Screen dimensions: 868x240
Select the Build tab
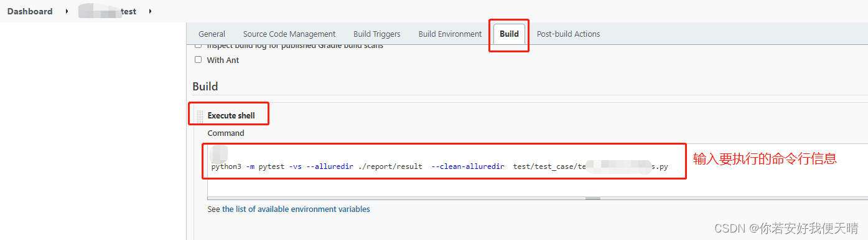pos(509,34)
